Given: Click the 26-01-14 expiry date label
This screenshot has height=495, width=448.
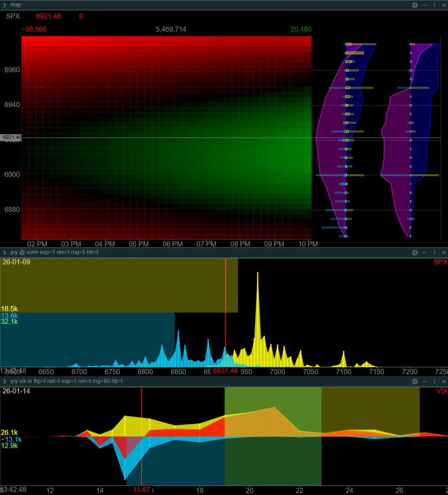Looking at the screenshot, I should [16, 391].
